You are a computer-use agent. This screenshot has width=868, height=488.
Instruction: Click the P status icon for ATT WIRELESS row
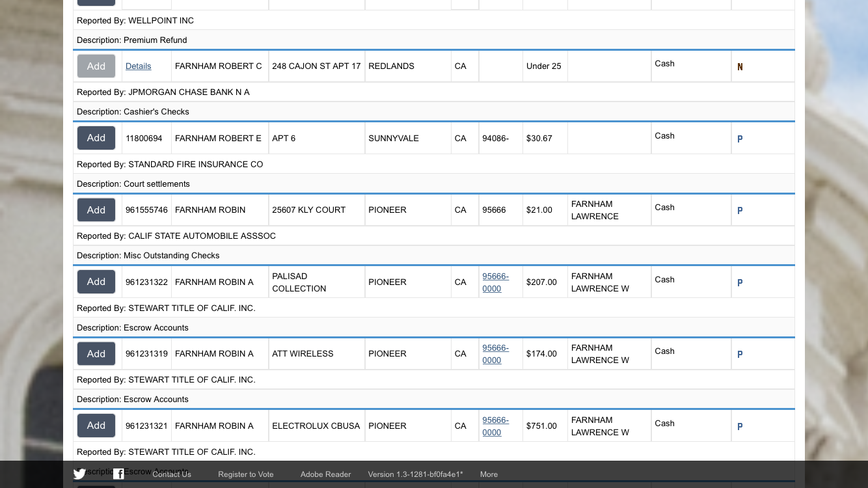click(x=740, y=355)
